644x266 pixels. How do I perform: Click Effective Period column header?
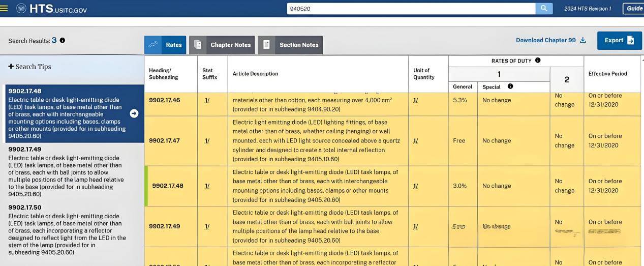click(x=607, y=74)
